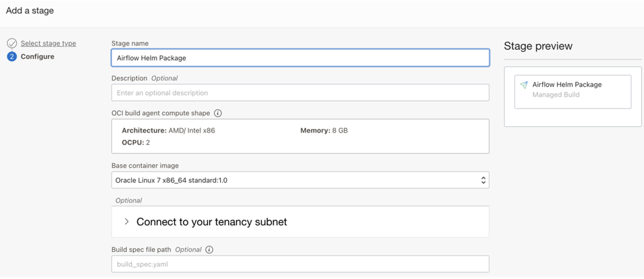Select the Configure step label

point(37,57)
